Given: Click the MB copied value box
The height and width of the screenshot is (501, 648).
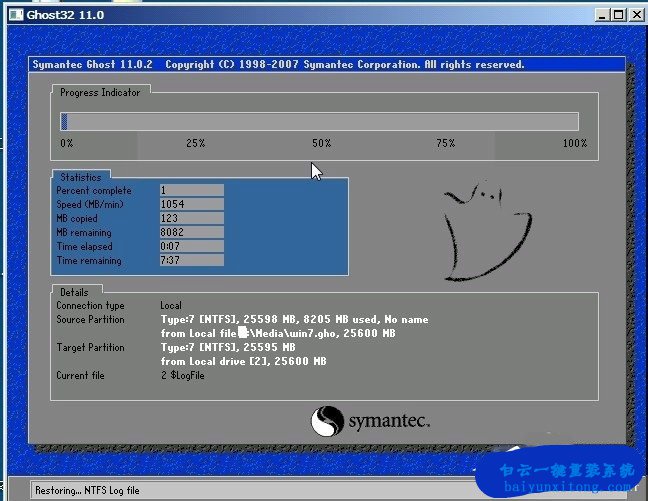Looking at the screenshot, I should point(191,218).
